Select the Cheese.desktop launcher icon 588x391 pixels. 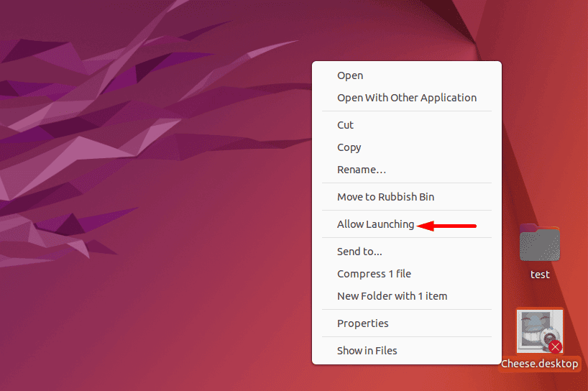[x=539, y=332]
